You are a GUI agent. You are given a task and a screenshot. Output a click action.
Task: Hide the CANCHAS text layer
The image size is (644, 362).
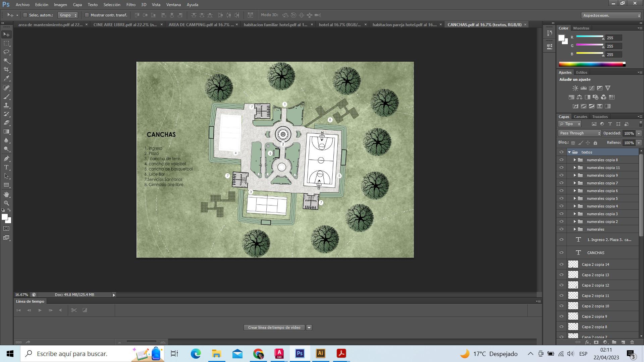561,253
